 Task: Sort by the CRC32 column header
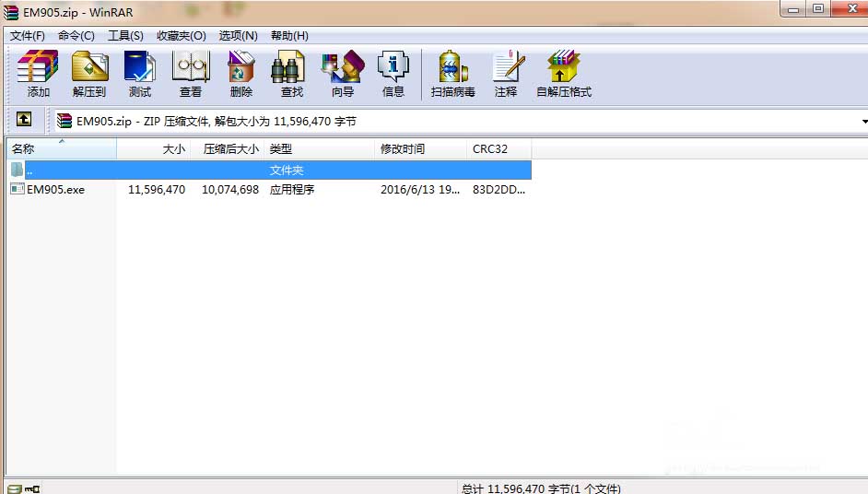coord(499,148)
